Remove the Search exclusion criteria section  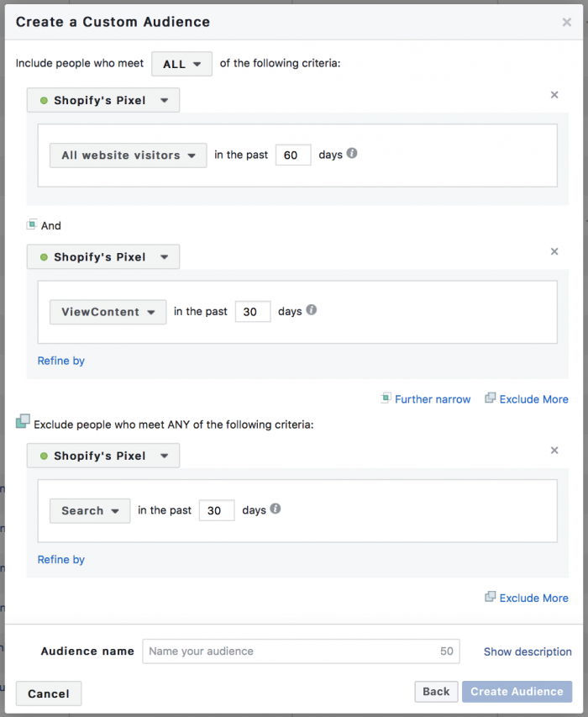tap(554, 451)
